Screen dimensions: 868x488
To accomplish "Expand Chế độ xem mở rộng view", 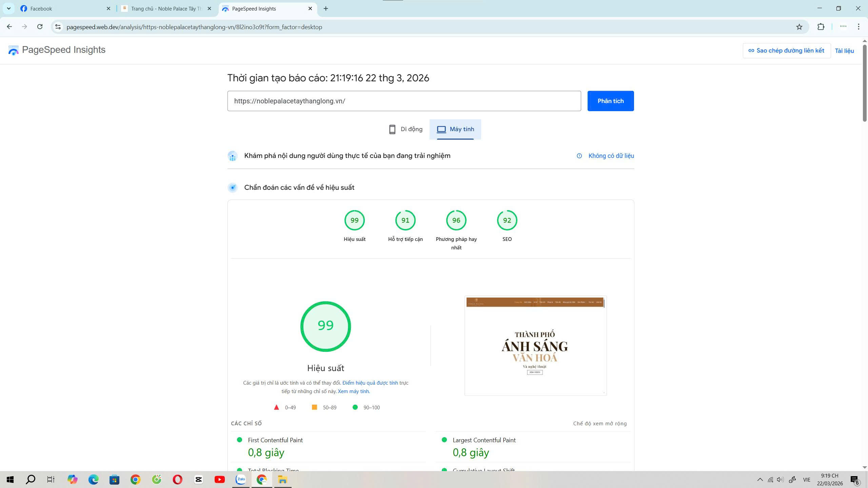I will point(599,423).
